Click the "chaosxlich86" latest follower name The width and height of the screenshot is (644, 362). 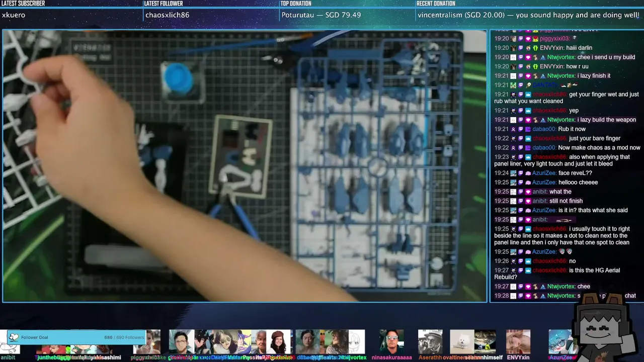168,15
